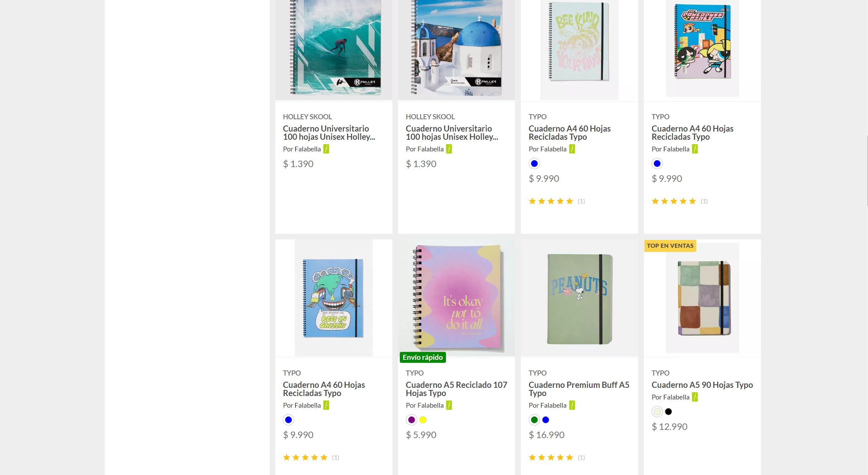This screenshot has width=868, height=475.
Task: Click the Envío rápido badge
Action: 423,357
